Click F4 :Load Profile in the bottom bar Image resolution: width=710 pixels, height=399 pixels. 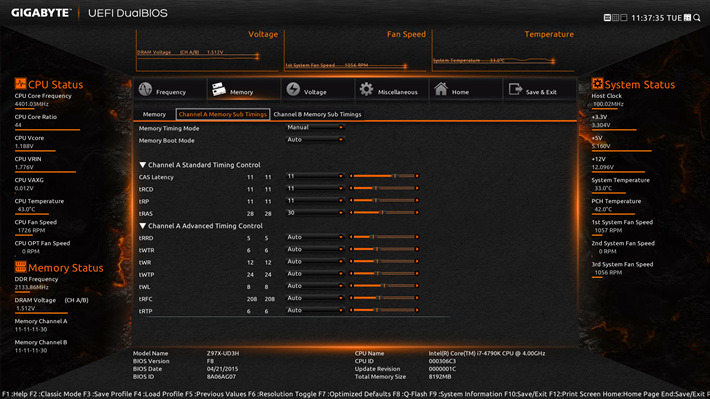pyautogui.click(x=158, y=394)
